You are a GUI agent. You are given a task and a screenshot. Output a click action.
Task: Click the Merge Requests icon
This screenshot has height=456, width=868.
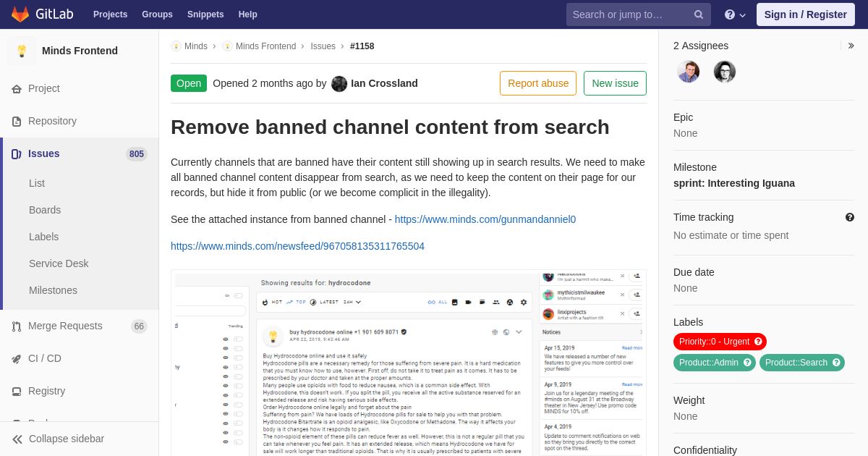point(17,326)
